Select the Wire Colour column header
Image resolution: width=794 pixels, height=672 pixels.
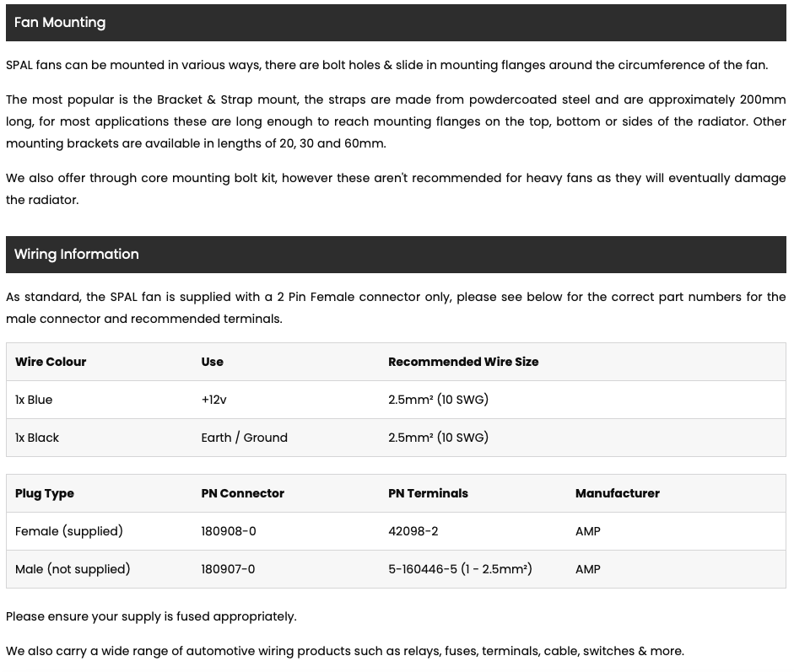coord(51,362)
